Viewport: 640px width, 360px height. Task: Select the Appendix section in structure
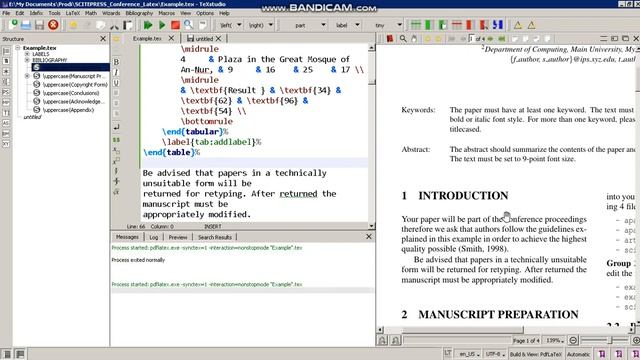pos(68,110)
